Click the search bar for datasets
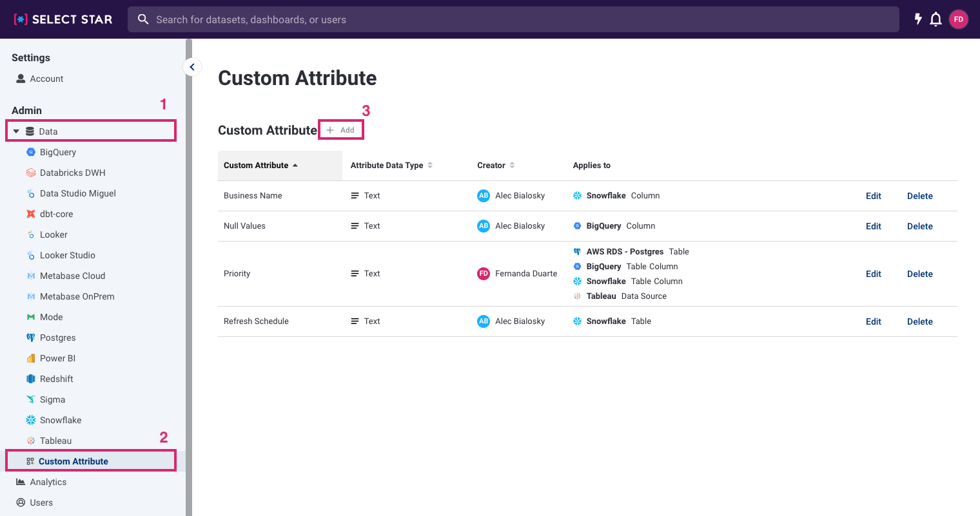Image resolution: width=980 pixels, height=516 pixels. pyautogui.click(x=513, y=19)
